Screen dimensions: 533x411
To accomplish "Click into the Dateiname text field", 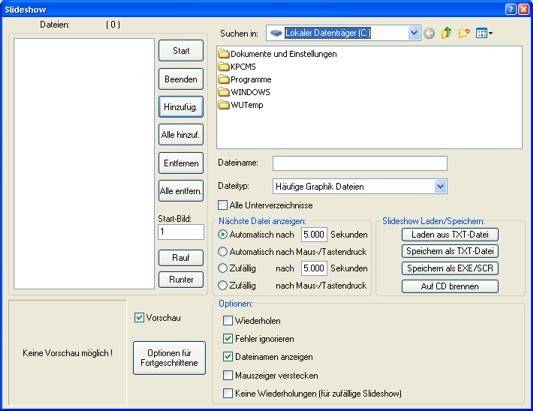I will pyautogui.click(x=360, y=164).
